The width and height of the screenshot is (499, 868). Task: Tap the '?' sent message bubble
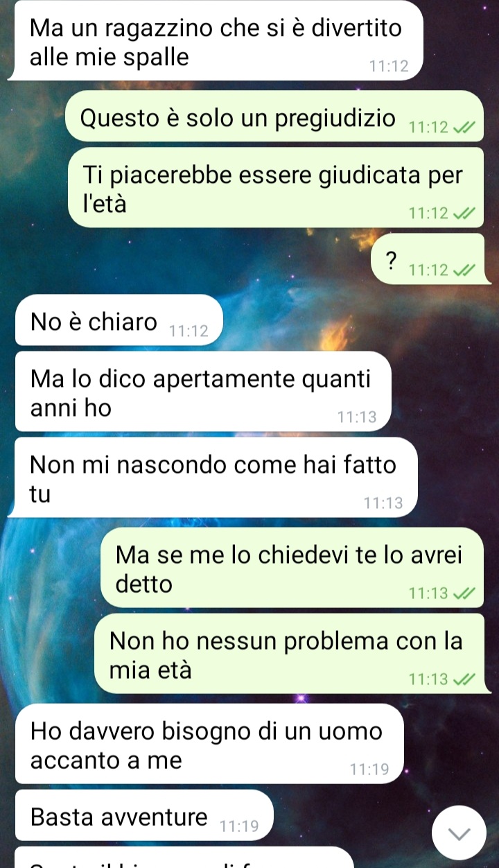coord(428,259)
